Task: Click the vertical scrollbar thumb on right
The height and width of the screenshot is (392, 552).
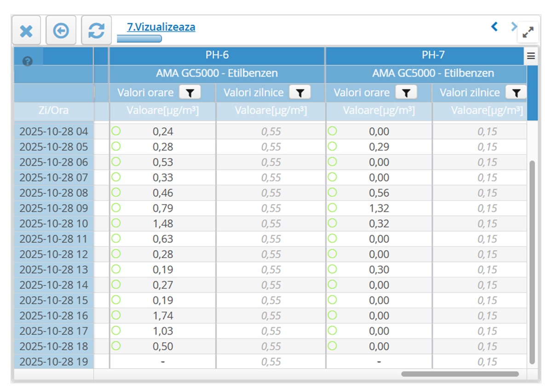Action: point(533,262)
